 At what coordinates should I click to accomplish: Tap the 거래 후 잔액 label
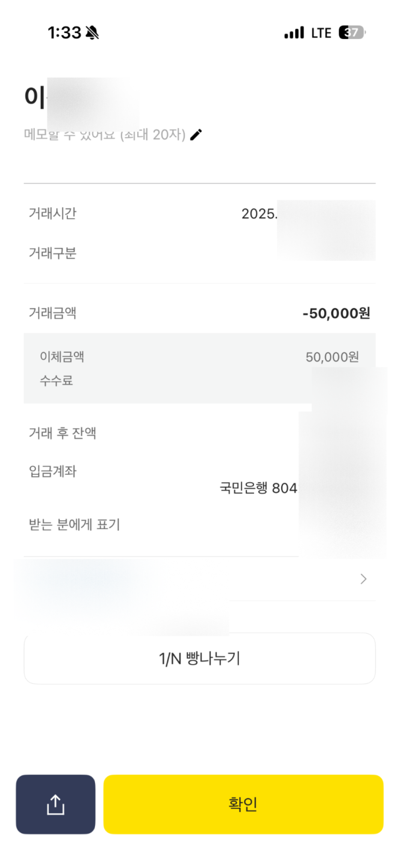(x=62, y=433)
